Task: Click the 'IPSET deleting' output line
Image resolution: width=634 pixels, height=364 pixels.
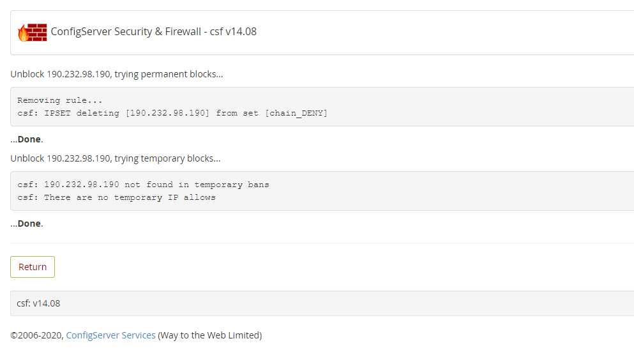Action: point(172,113)
